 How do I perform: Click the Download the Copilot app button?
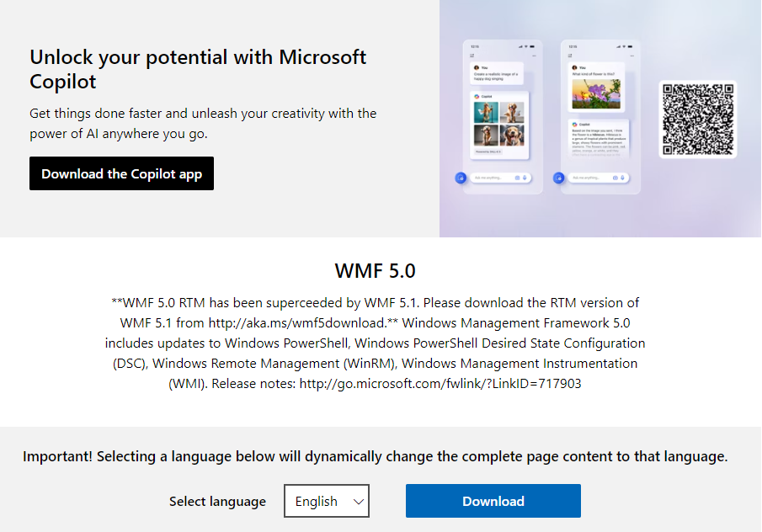click(x=121, y=173)
